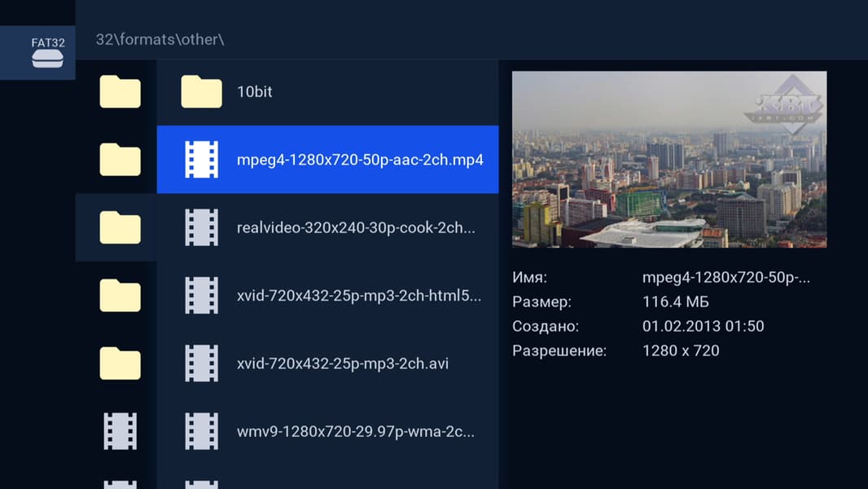
Task: Select xvid-720x432-25p-mp3-2ch.avi file
Action: [x=327, y=363]
